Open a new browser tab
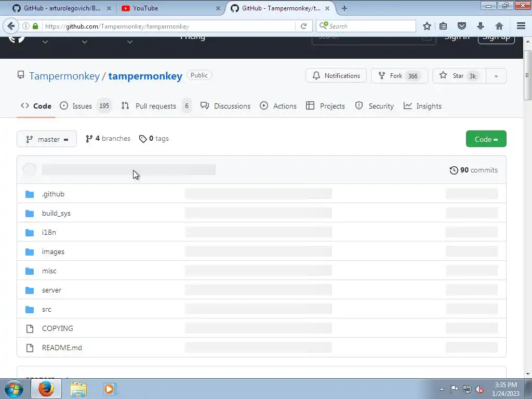The height and width of the screenshot is (399, 532). click(x=344, y=8)
